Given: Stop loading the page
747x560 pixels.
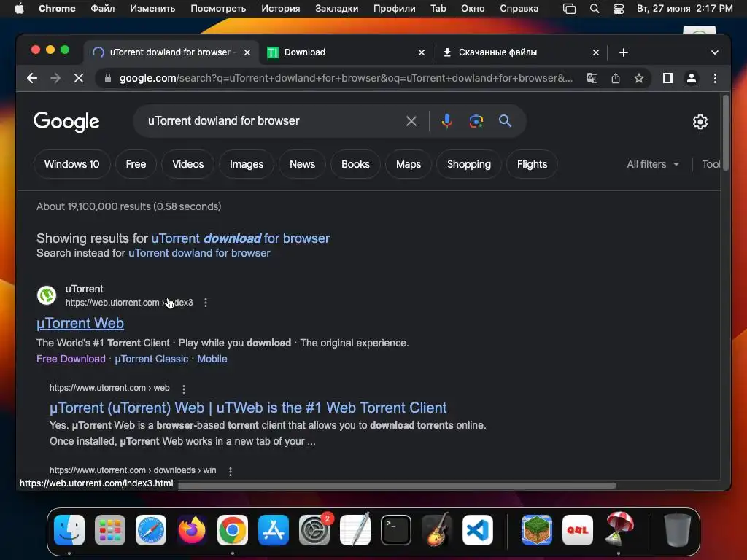Looking at the screenshot, I should pos(79,78).
